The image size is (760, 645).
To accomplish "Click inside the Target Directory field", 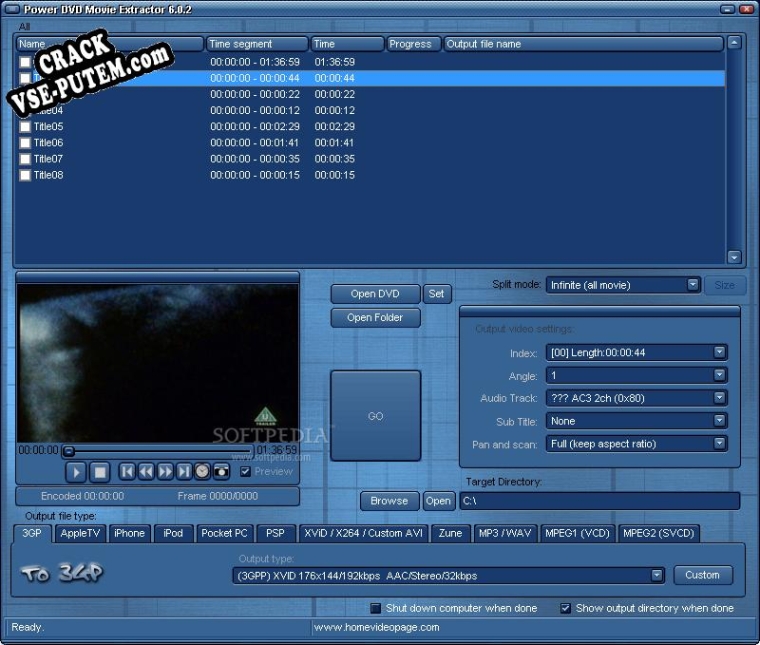I will (x=600, y=501).
